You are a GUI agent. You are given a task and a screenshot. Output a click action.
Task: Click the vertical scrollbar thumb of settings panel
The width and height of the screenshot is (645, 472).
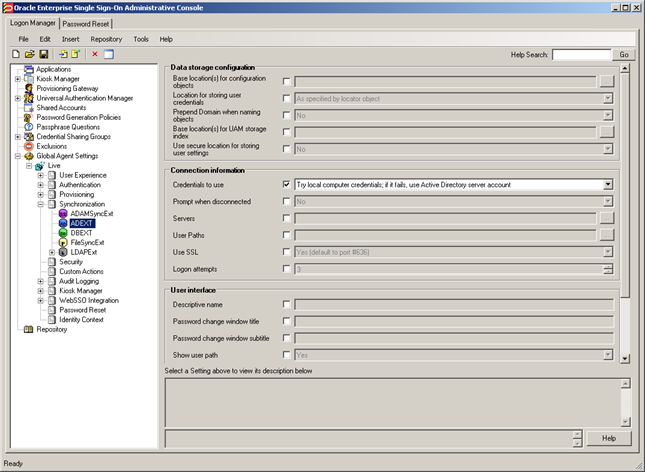point(625,185)
